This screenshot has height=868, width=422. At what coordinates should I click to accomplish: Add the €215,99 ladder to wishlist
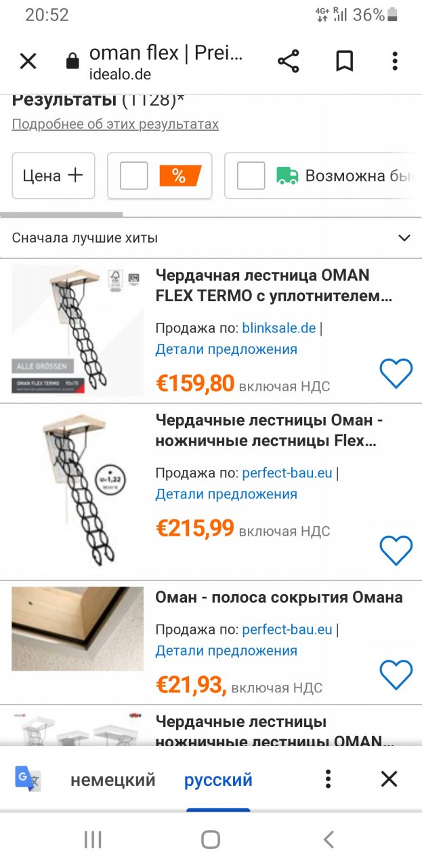tap(396, 550)
